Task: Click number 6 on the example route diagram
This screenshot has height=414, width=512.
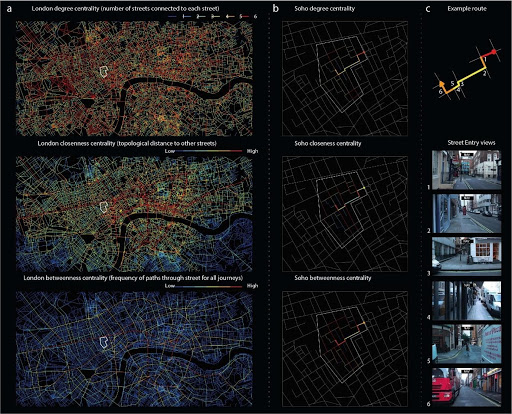Action: pos(440,92)
